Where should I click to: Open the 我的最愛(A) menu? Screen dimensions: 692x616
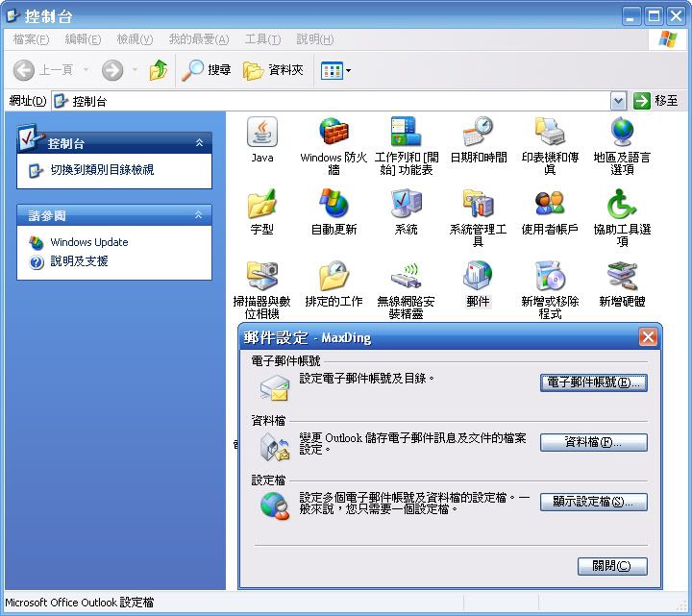199,39
